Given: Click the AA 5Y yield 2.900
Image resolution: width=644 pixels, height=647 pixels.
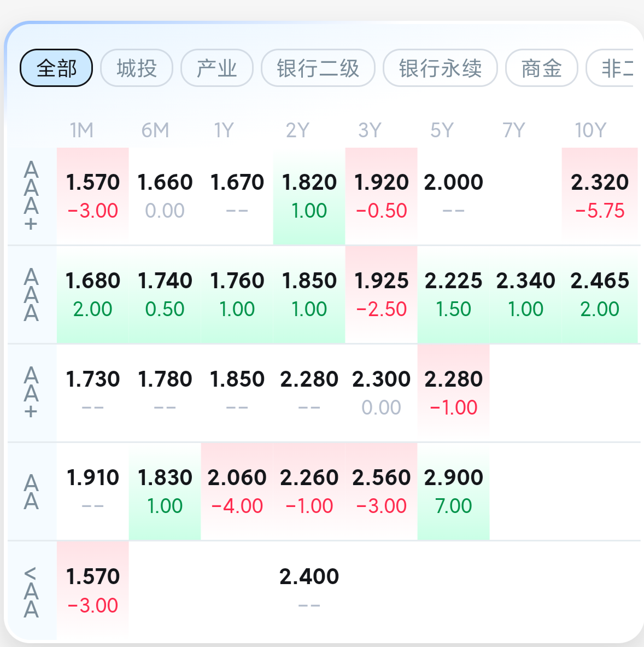Looking at the screenshot, I should [453, 491].
